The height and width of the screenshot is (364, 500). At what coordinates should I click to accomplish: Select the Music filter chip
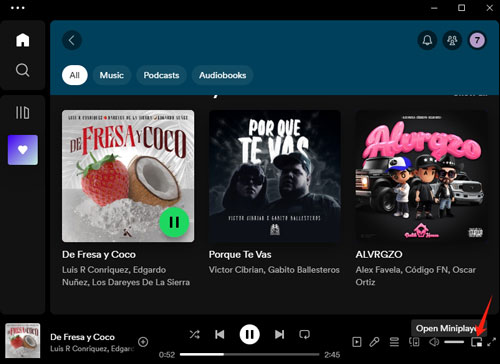112,75
